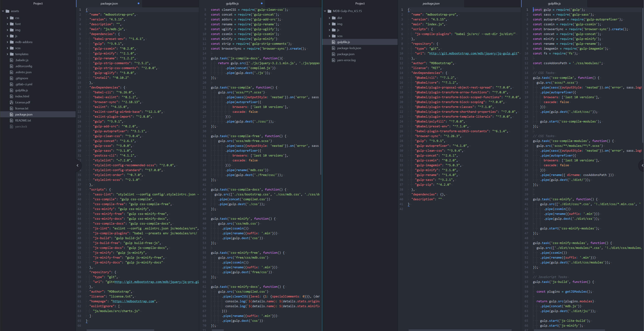Click the license.txt file icon
This screenshot has height=331, width=644.
(x=12, y=108)
